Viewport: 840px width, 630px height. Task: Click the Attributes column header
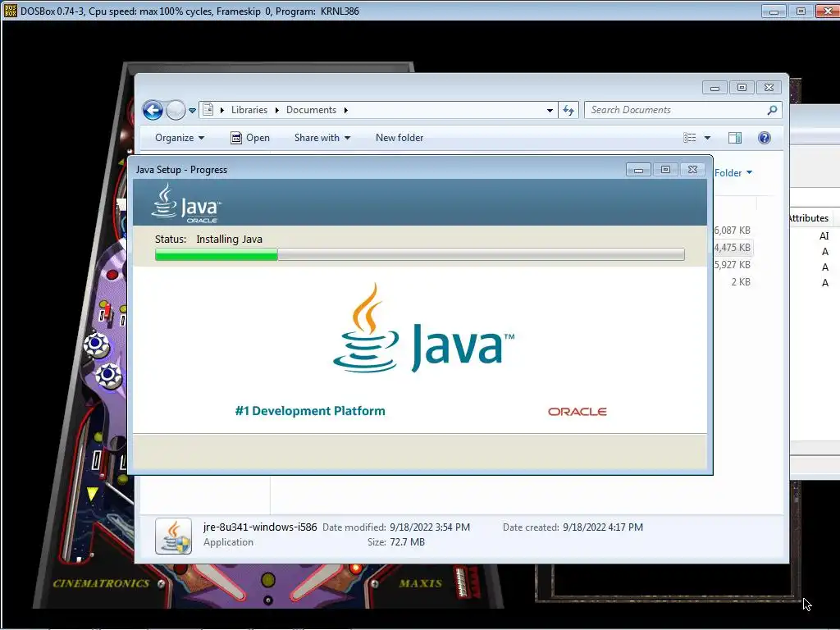(x=808, y=218)
